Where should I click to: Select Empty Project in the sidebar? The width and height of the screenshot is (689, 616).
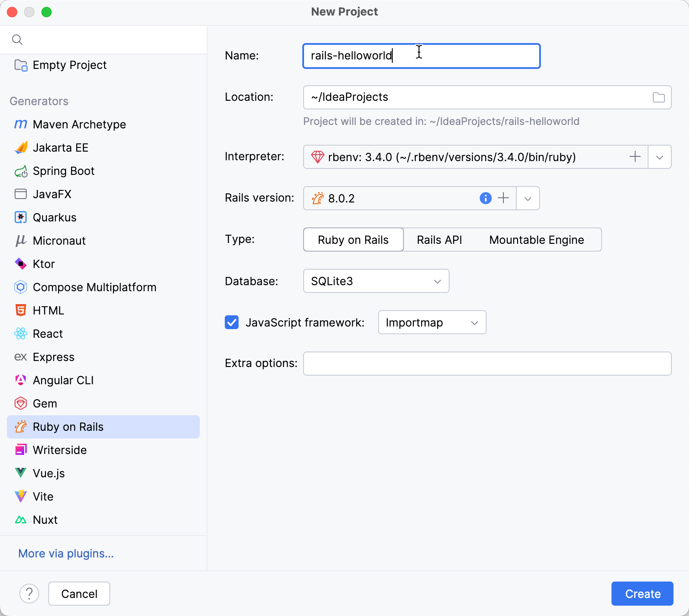(69, 65)
